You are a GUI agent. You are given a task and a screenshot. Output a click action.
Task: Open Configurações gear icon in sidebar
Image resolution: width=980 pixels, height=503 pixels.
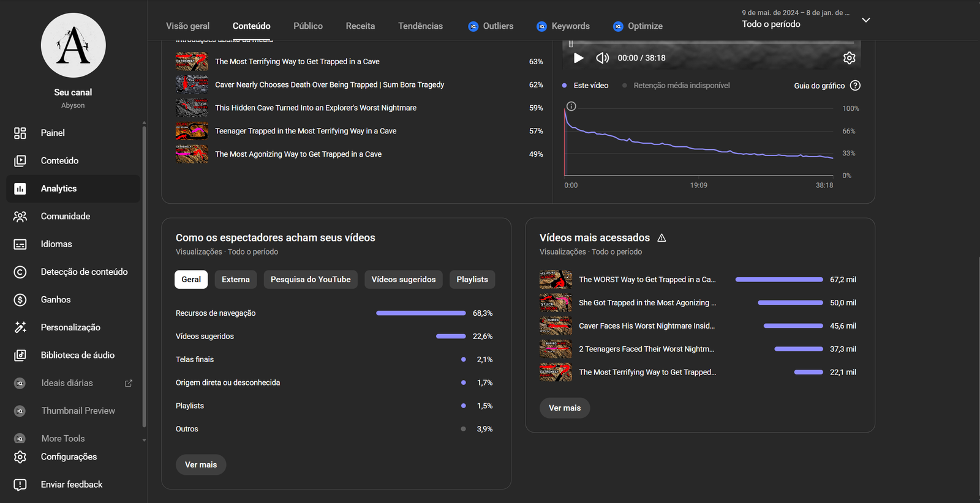pos(20,457)
